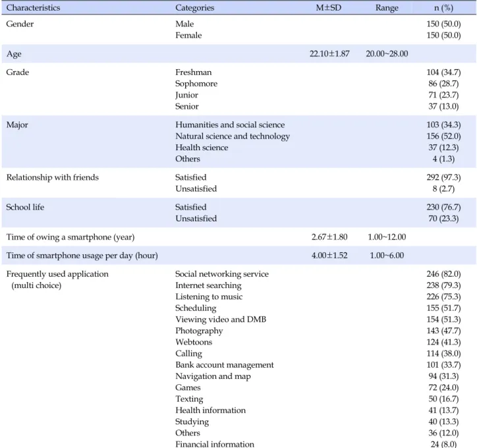Click the 'Games' category
477x448 pixels.
[x=188, y=388]
